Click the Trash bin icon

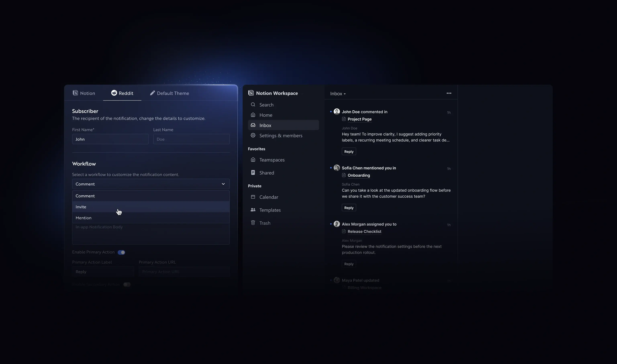tap(253, 223)
